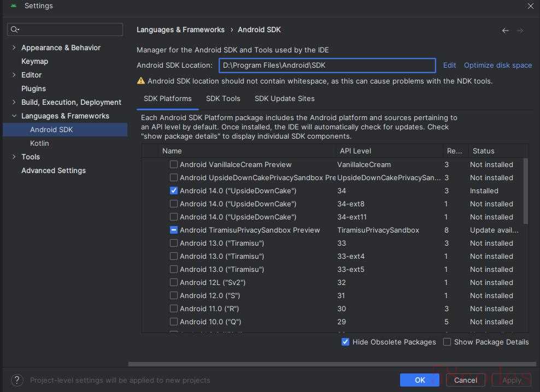Click the 'Installed' status cell

[484, 191]
